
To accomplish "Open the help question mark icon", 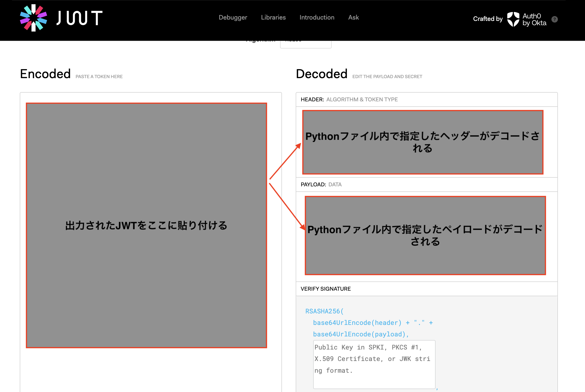I will click(554, 19).
